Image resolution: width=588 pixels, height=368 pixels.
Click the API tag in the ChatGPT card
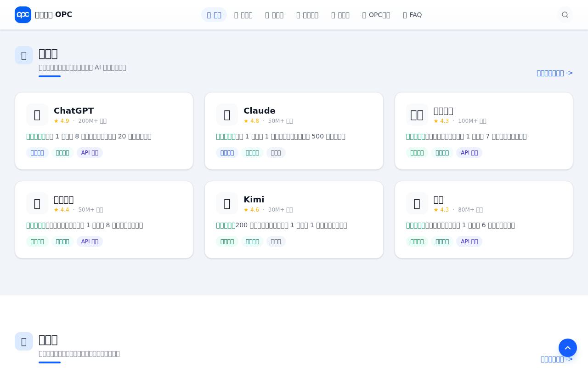(90, 153)
